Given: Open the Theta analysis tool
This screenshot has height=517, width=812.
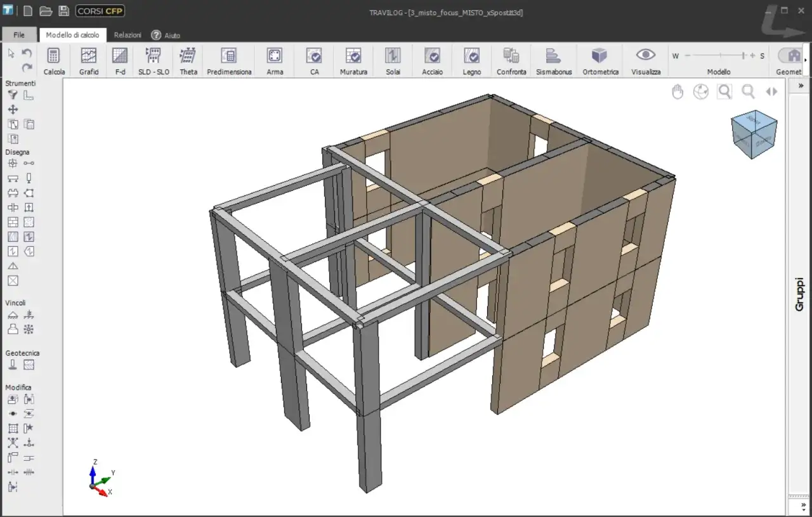Looking at the screenshot, I should [x=188, y=62].
